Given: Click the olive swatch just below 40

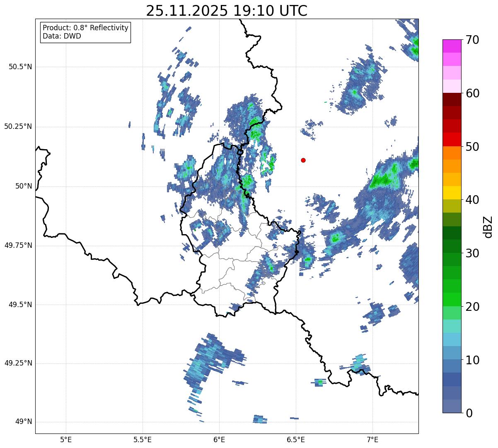Looking at the screenshot, I should click(x=452, y=206).
